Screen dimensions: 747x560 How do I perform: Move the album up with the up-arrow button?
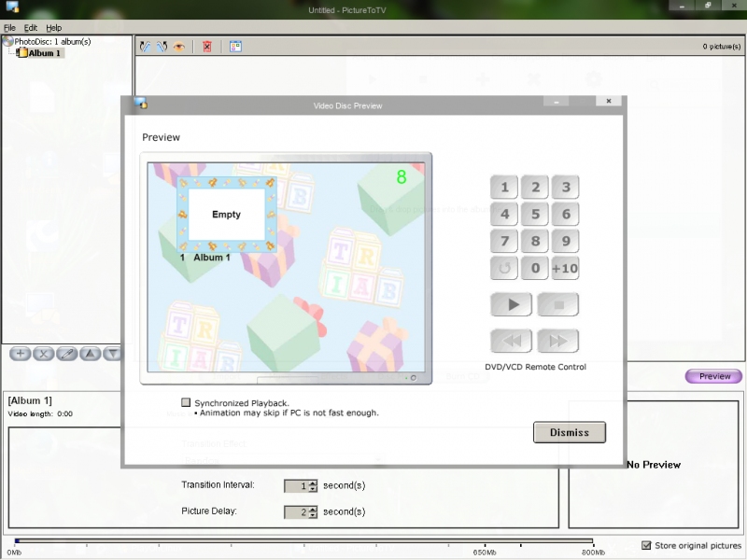(x=90, y=354)
